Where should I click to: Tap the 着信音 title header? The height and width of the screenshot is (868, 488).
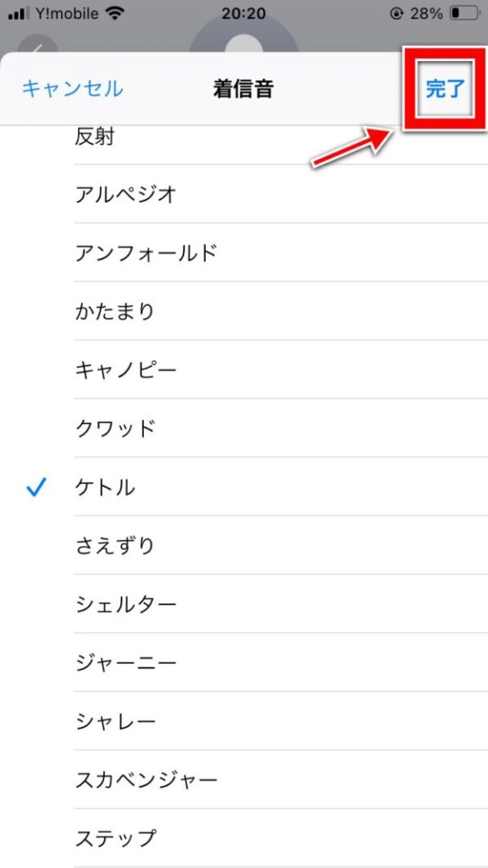tap(243, 88)
